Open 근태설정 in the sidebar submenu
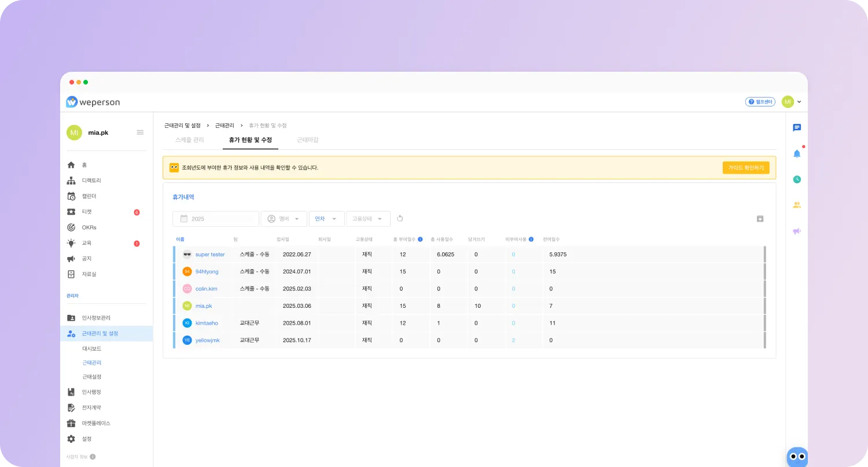The height and width of the screenshot is (467, 868). (x=92, y=377)
